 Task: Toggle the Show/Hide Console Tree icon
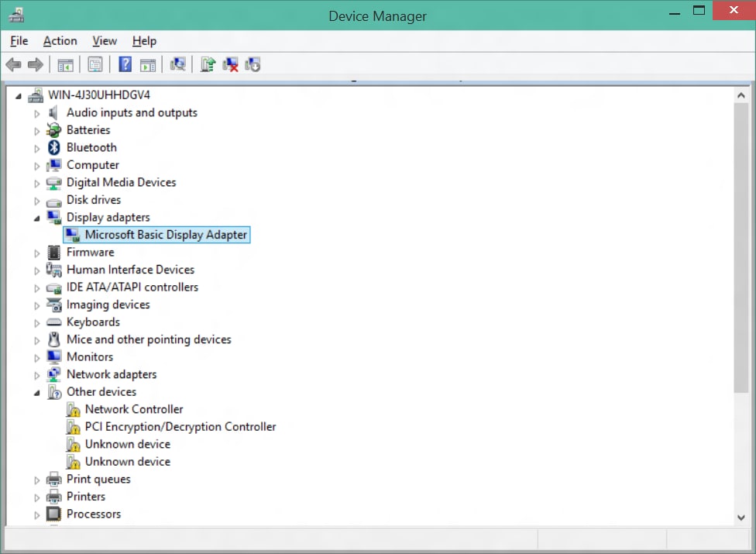click(x=66, y=64)
